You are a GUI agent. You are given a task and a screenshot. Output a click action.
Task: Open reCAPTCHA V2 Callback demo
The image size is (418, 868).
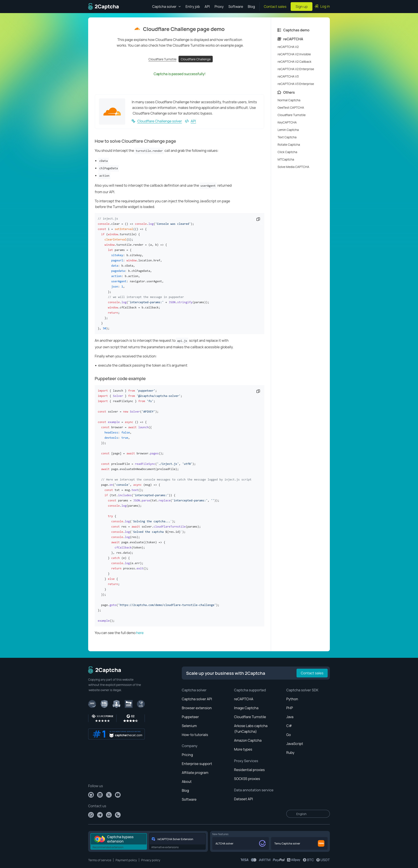click(294, 62)
